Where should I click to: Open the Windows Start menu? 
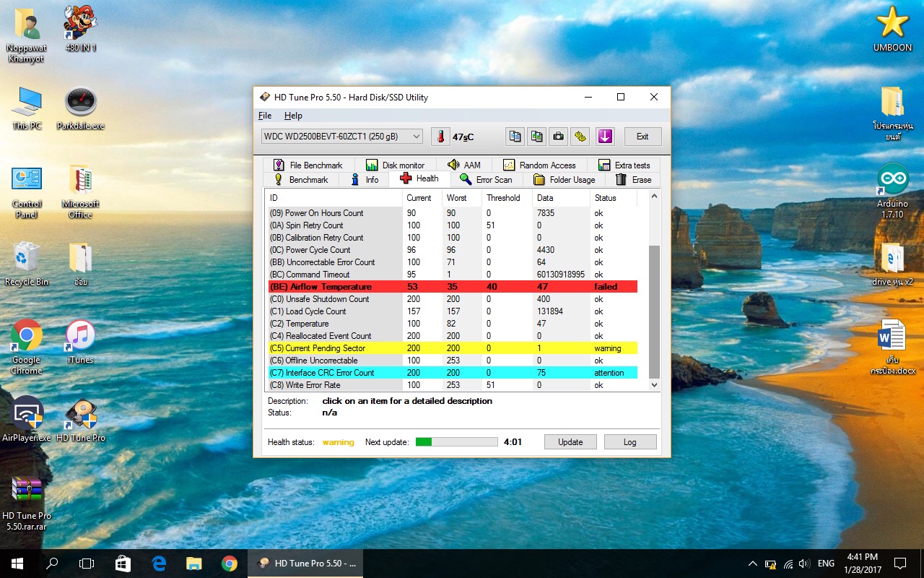17,564
